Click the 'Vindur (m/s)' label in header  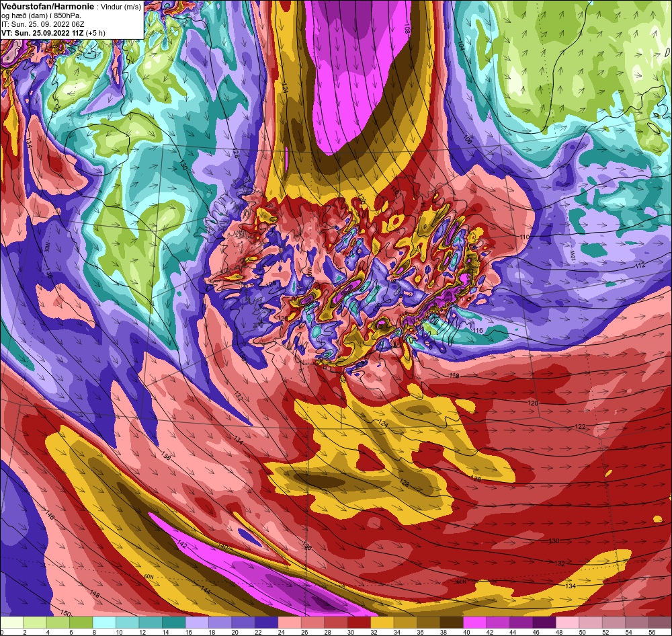point(120,7)
